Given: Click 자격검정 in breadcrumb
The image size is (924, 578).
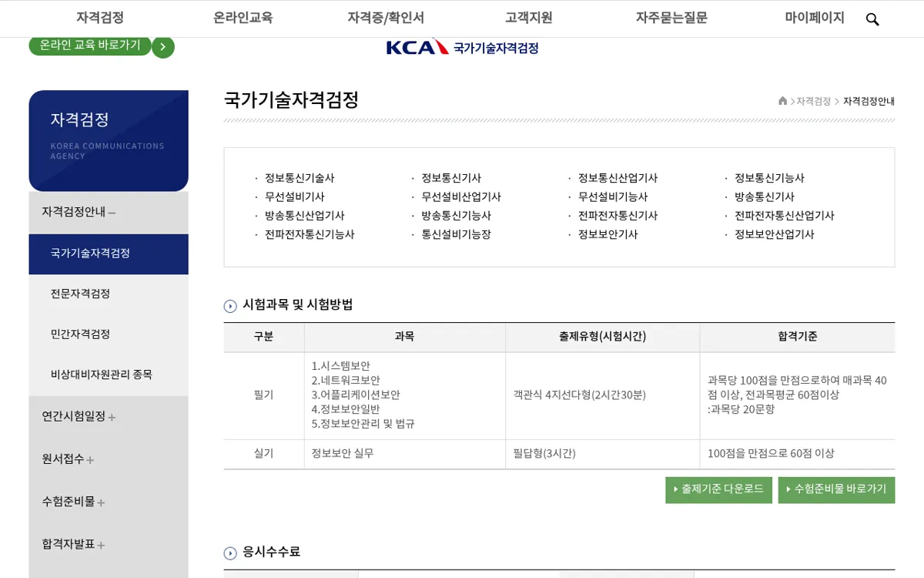Looking at the screenshot, I should point(814,102).
